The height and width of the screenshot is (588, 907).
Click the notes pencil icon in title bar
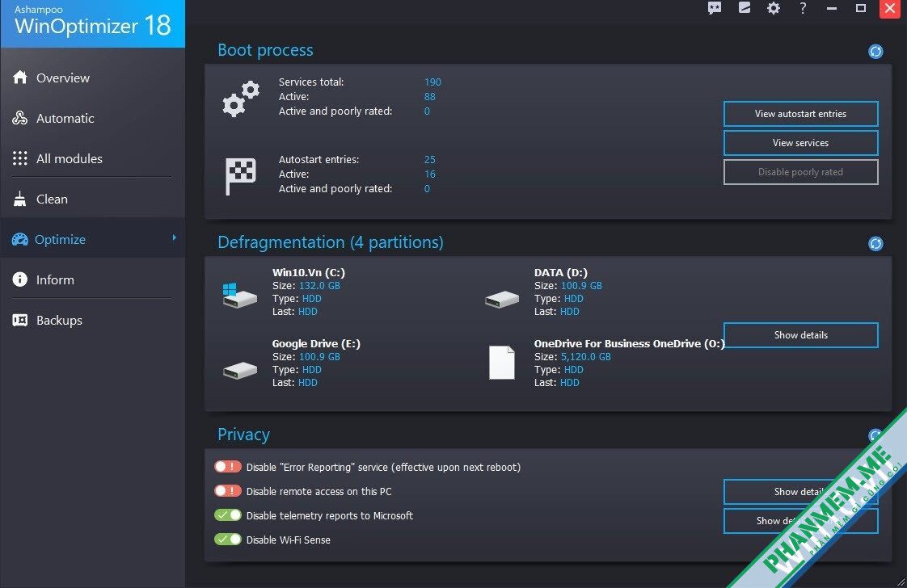point(745,7)
